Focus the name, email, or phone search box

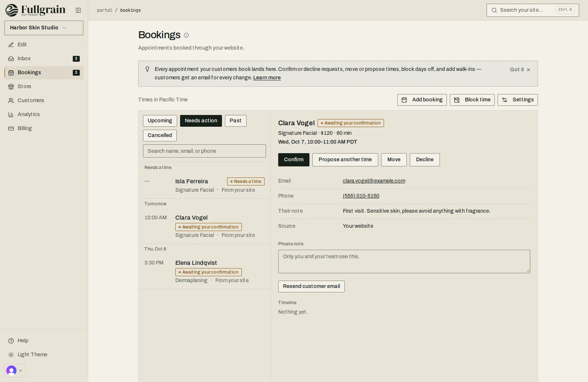coord(204,151)
